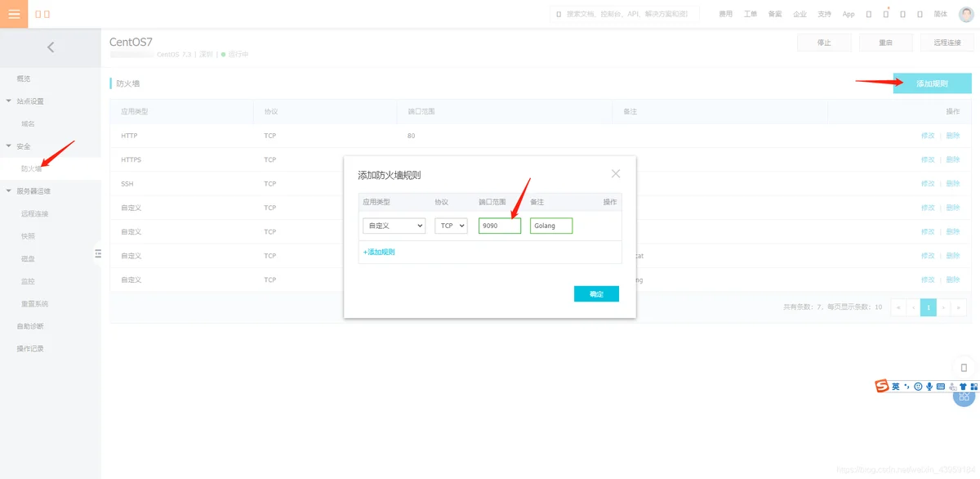Select 防火墙 in the sidebar
Image resolution: width=980 pixels, height=479 pixels.
[32, 168]
